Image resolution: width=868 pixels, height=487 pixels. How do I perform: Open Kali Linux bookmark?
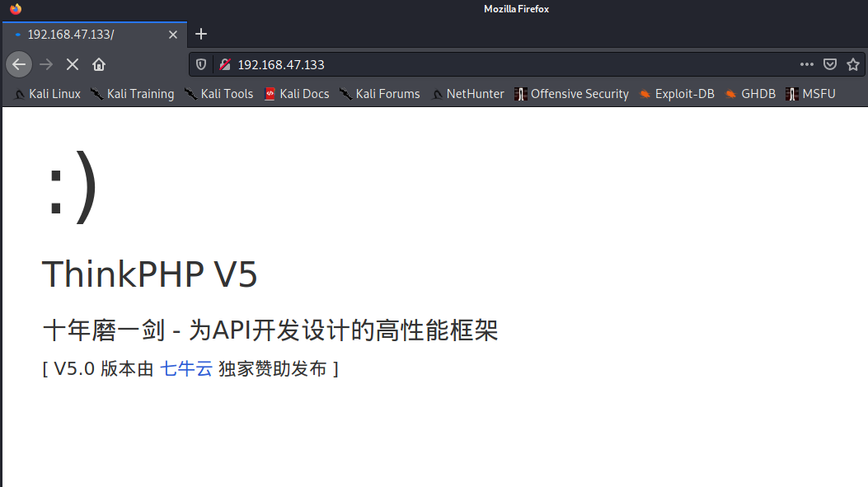[x=48, y=94]
